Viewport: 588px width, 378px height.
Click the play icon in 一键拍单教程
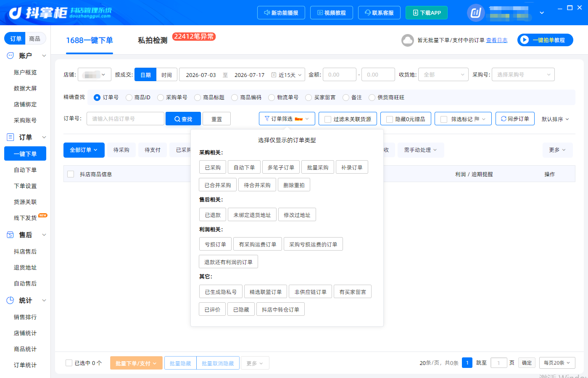point(524,40)
